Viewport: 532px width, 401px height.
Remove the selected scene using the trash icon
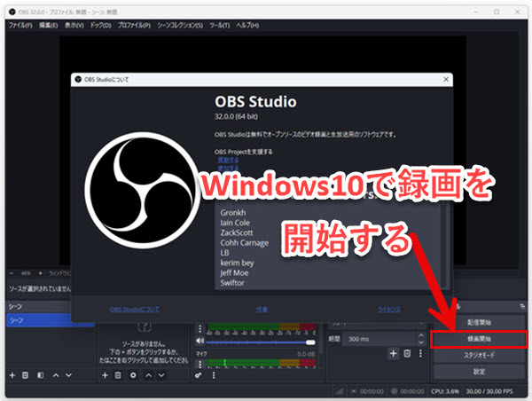25,375
